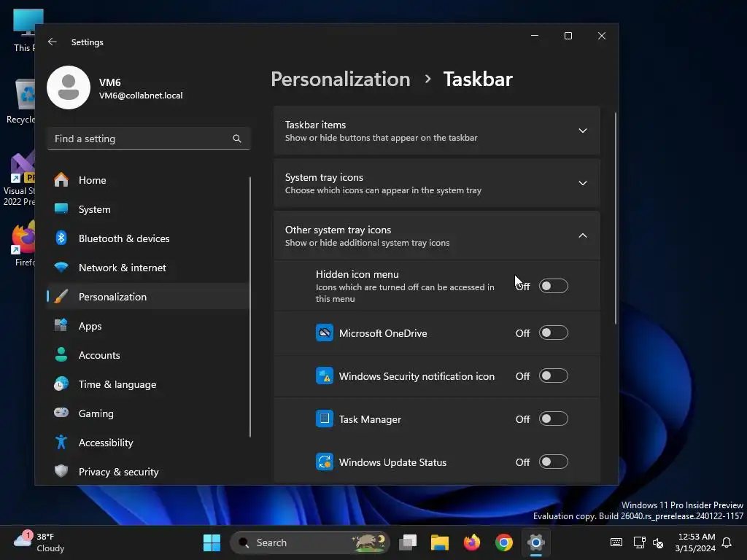Click the Settings sidebar scrollbar

tap(249, 307)
